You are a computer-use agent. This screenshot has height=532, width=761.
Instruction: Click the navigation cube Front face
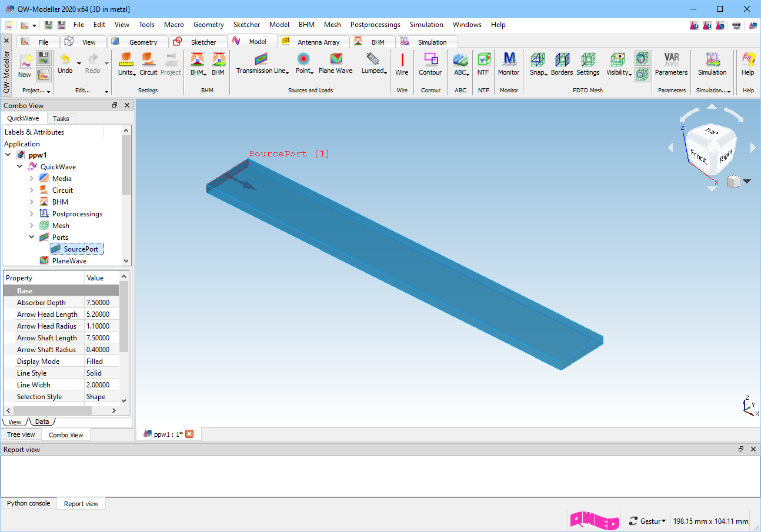click(699, 157)
